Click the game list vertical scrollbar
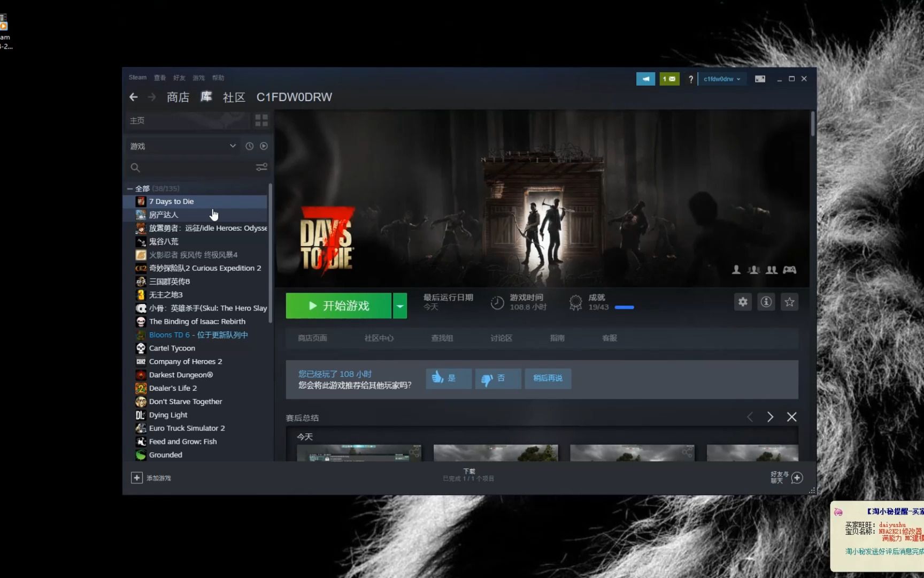This screenshot has height=578, width=924. [270, 253]
